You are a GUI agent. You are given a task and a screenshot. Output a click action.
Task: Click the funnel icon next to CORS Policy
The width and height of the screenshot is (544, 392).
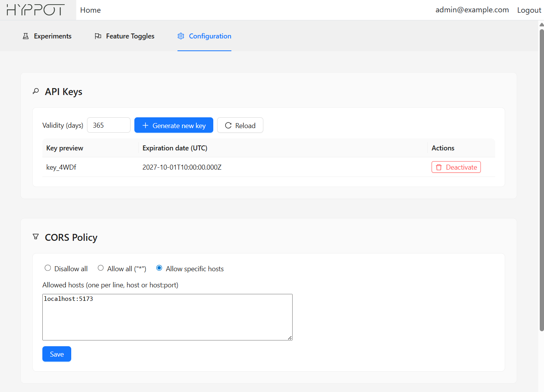click(x=35, y=237)
